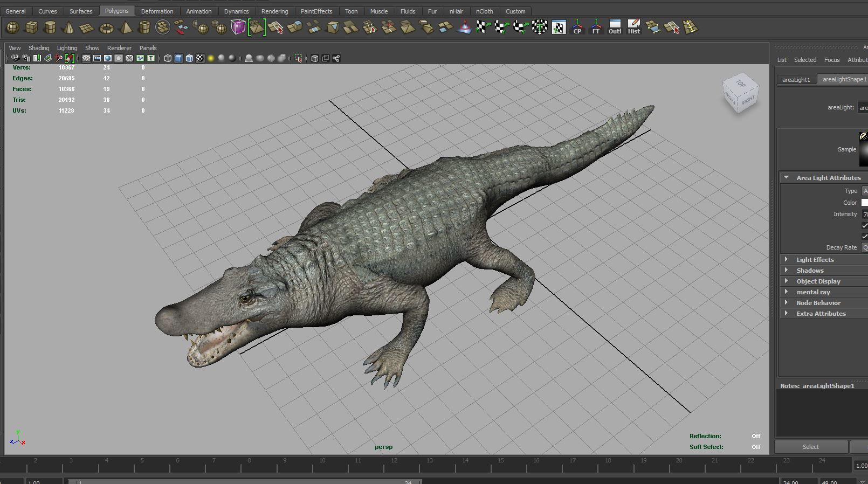Screen dimensions: 868x484
Task: Click the light Sample preview swatch
Action: tap(864, 149)
